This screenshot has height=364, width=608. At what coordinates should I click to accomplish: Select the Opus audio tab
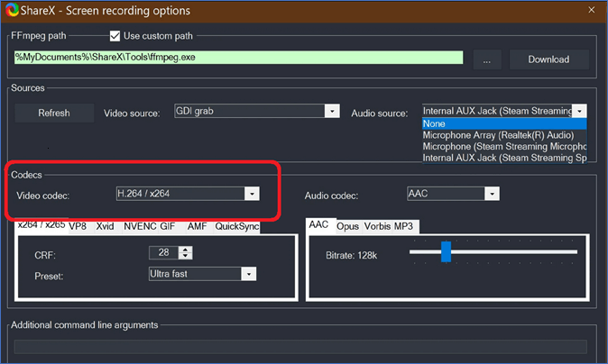point(347,226)
